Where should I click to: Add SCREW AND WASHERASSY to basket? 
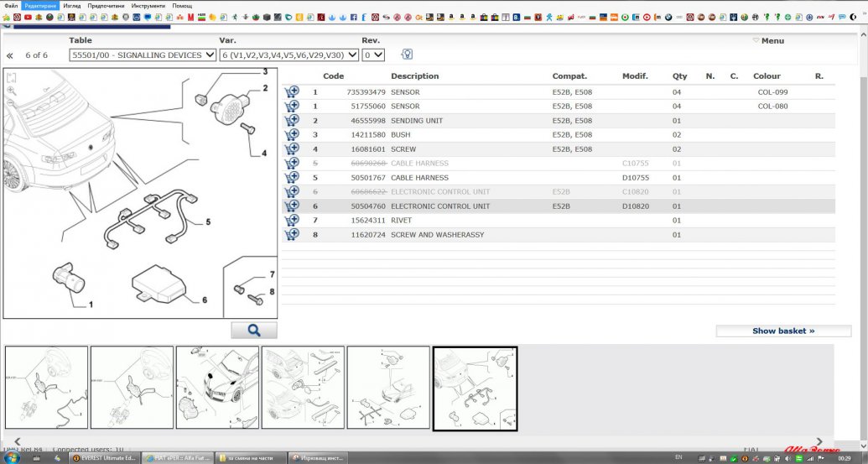click(292, 235)
